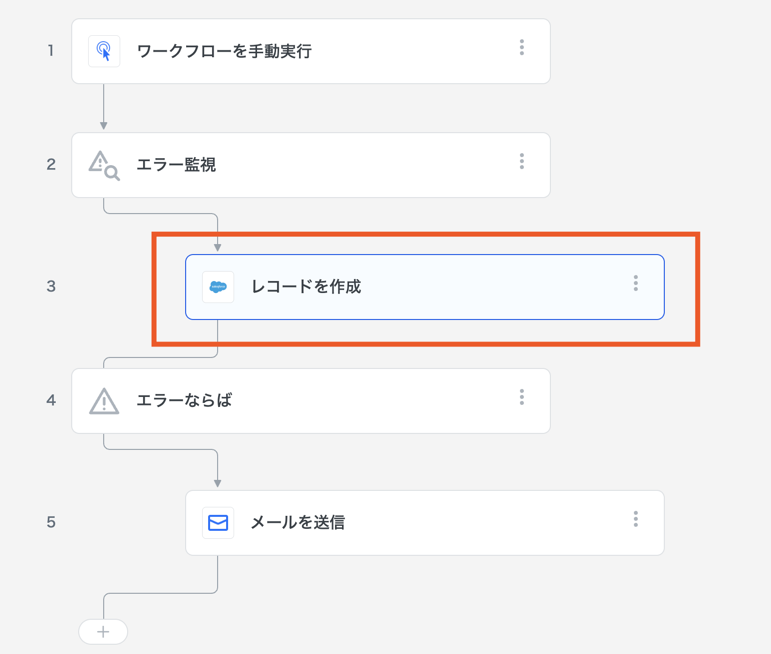
Task: Open the kebab menu for レコードを作成
Action: 636,284
